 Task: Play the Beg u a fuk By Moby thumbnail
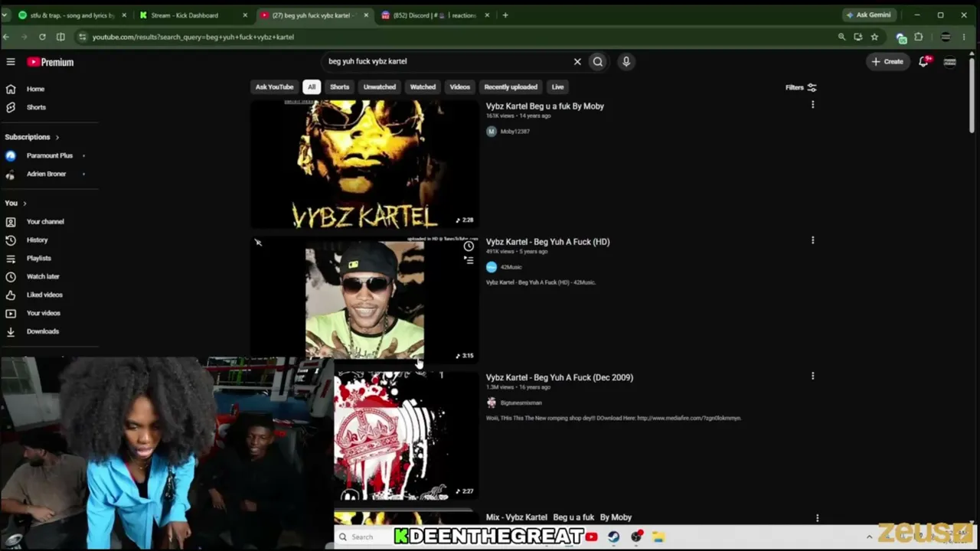tap(364, 165)
